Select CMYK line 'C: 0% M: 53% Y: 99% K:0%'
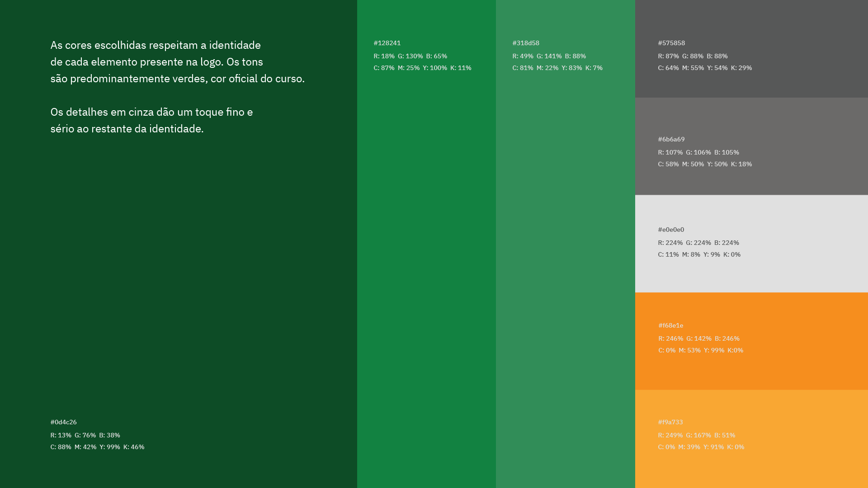Image resolution: width=868 pixels, height=488 pixels. tap(701, 350)
